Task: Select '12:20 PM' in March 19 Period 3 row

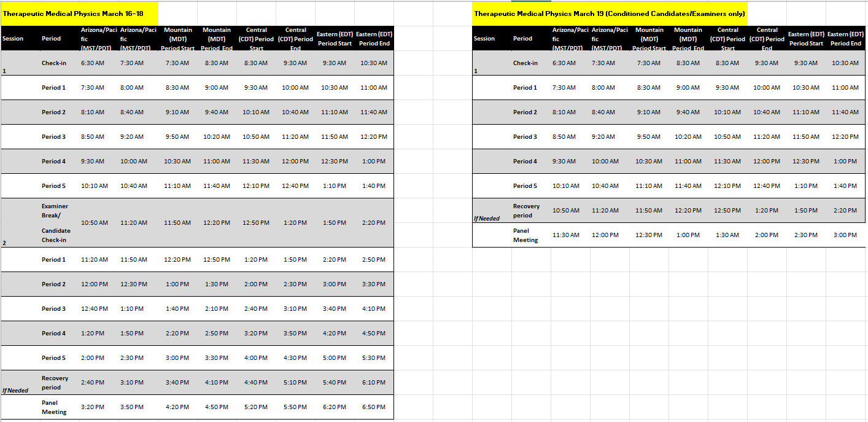Action: pos(845,137)
